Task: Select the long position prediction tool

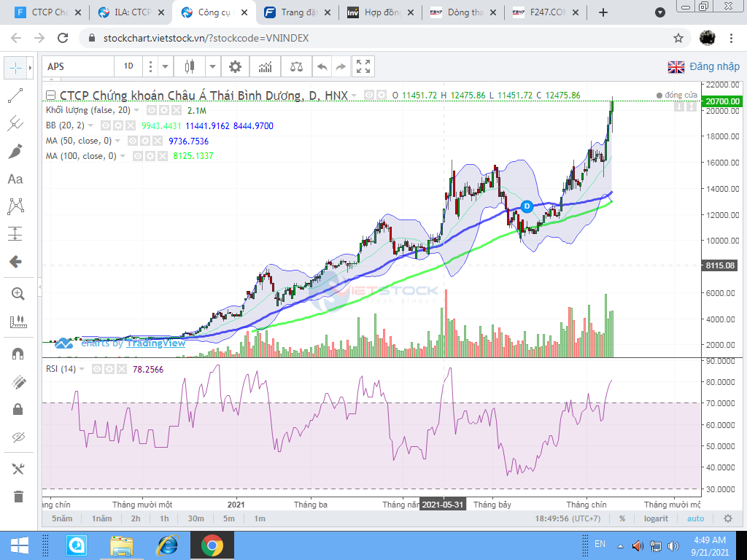Action: 15,234
